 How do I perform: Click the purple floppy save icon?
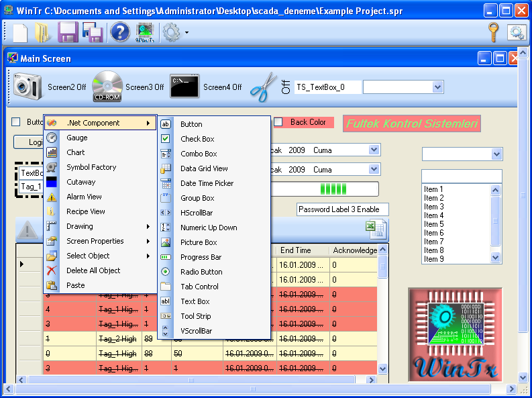tap(68, 32)
